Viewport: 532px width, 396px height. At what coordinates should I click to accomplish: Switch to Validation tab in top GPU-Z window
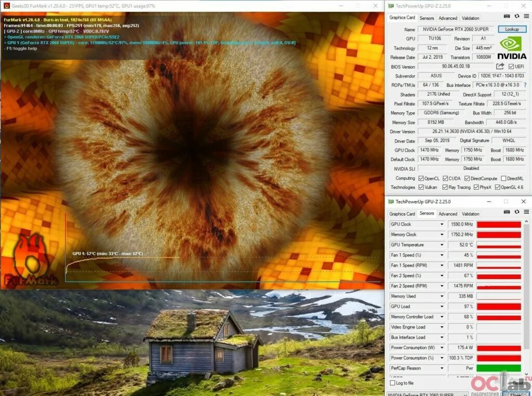[x=471, y=18]
